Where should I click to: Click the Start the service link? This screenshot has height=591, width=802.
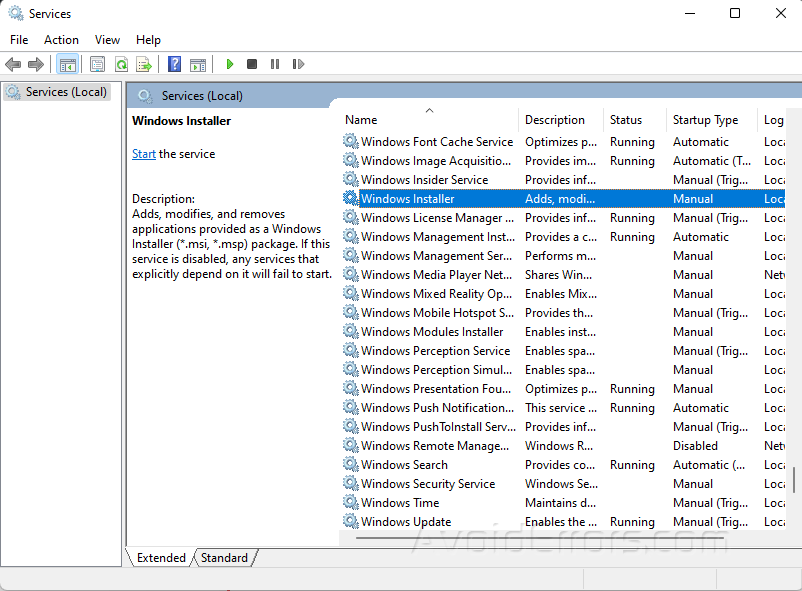(x=144, y=154)
